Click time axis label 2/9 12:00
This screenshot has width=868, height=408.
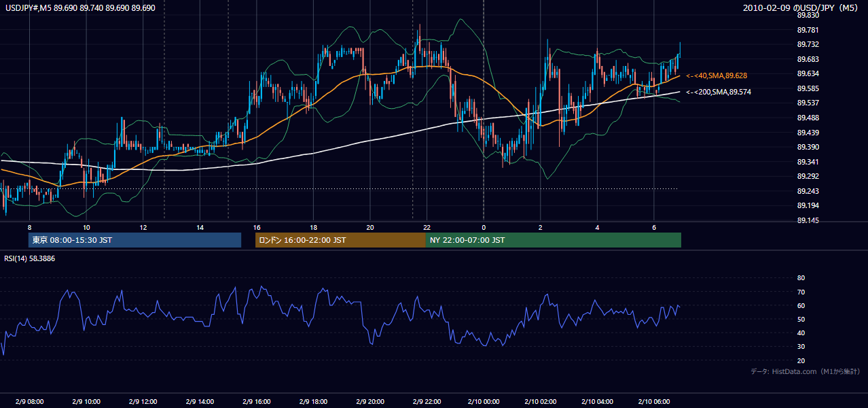click(x=143, y=402)
